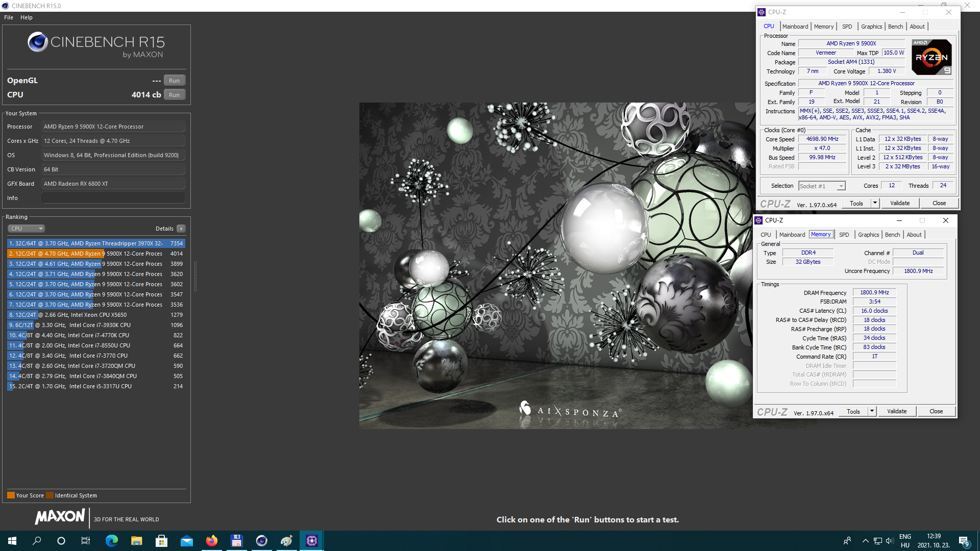Switch to CPU-Z taskbar icon
Viewport: 980px width, 551px height.
311,541
